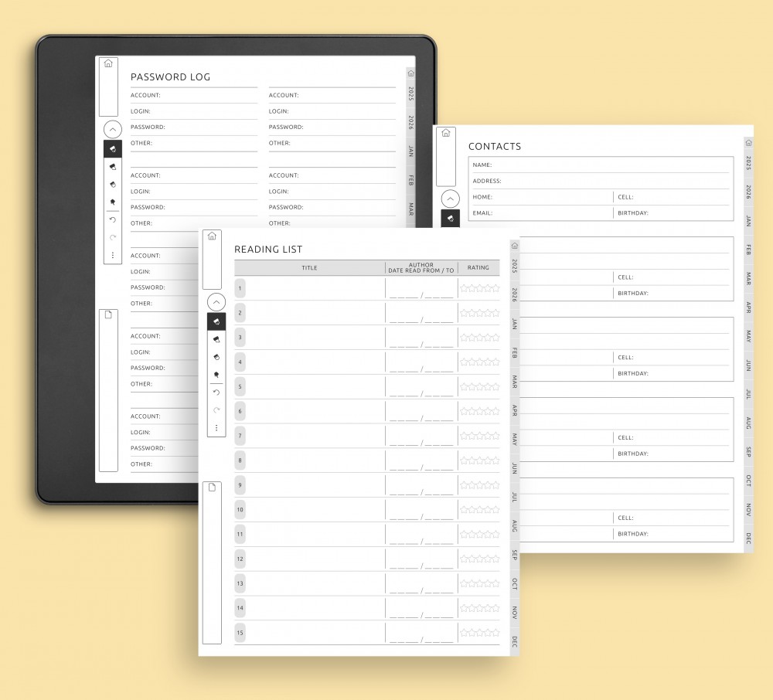Screen dimensions: 773x700
Task: Click the RATING column header in Reading List
Action: tap(478, 267)
